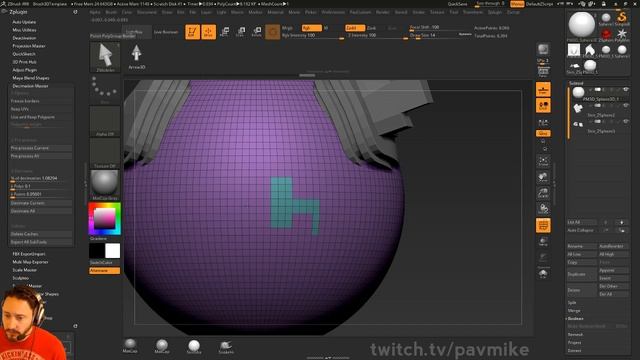Open the Zscript menu
640x360 pixels.
[x=513, y=12]
